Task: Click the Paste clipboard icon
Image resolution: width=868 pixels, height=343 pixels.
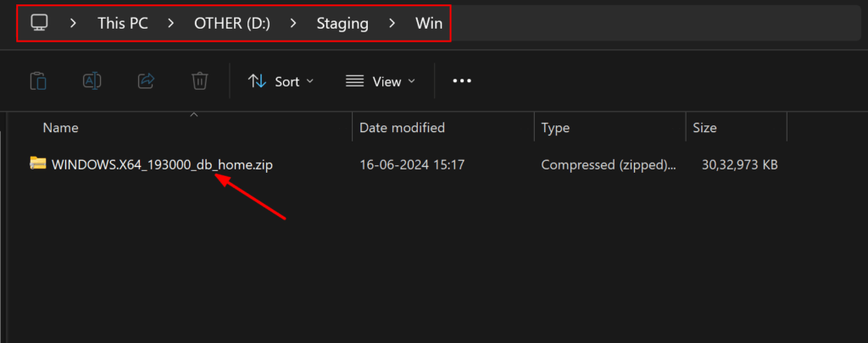Action: [38, 81]
